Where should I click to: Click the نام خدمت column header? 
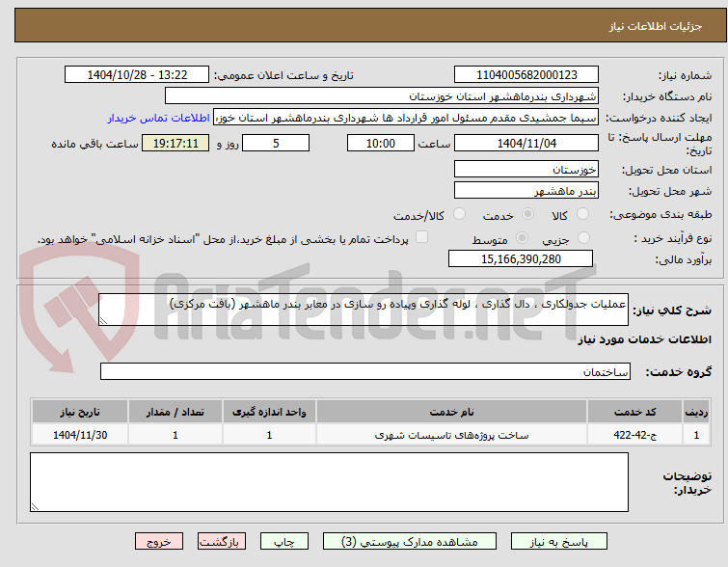451,412
